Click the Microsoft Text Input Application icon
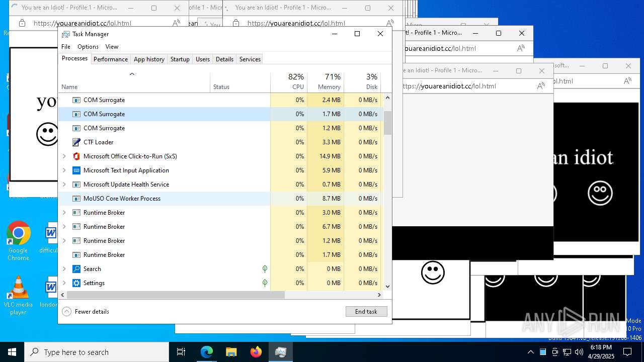This screenshot has width=644, height=362. coord(76,170)
